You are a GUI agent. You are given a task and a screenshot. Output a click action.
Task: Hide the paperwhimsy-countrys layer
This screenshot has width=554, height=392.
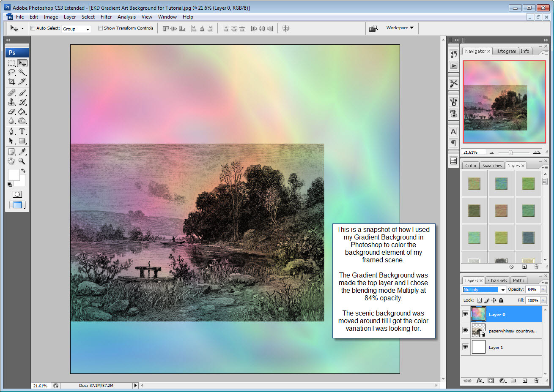click(x=465, y=330)
